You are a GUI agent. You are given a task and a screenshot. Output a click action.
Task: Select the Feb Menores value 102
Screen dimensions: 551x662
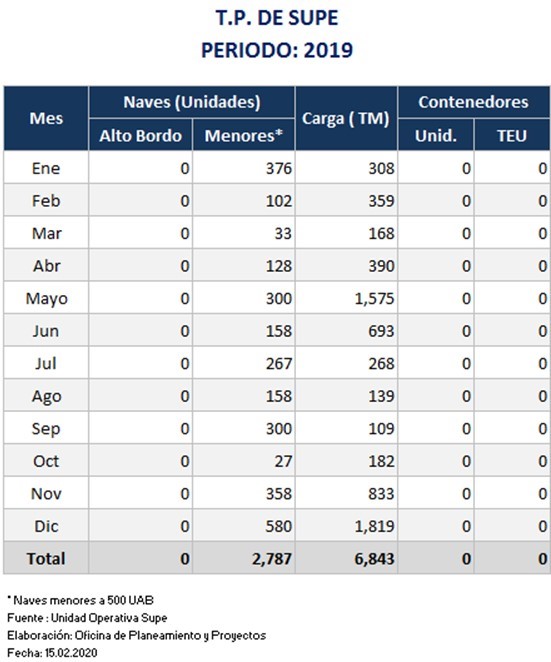click(279, 201)
